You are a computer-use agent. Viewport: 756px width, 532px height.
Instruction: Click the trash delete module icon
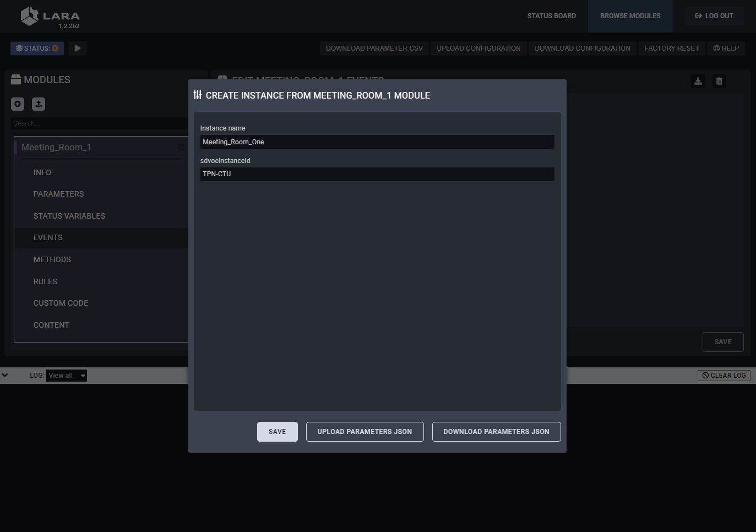(719, 82)
